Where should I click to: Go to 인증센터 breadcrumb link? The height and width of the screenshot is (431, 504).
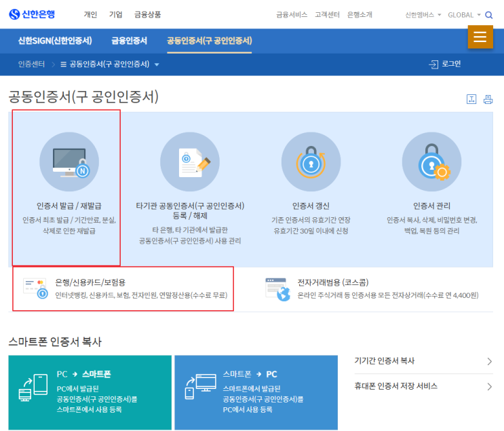click(x=31, y=64)
